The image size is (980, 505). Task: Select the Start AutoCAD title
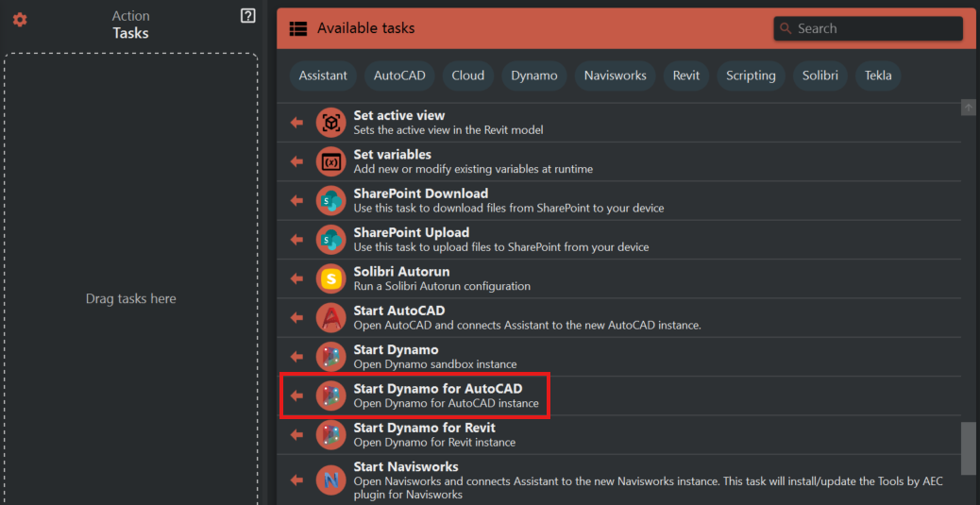click(399, 311)
